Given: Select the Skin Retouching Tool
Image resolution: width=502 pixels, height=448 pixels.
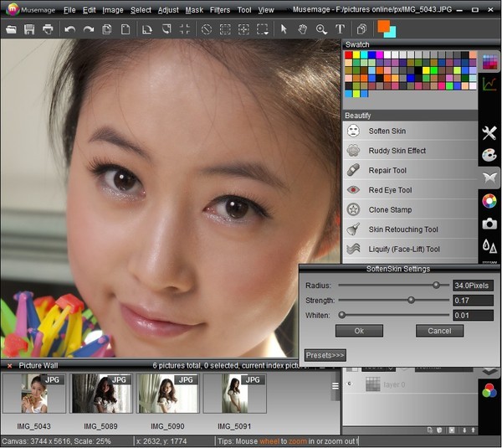Looking at the screenshot, I should tap(411, 229).
